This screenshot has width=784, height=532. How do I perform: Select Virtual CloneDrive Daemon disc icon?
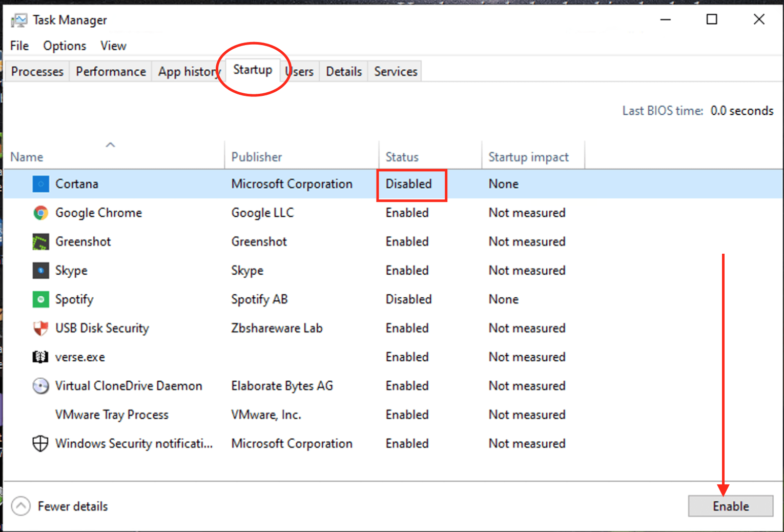click(40, 385)
